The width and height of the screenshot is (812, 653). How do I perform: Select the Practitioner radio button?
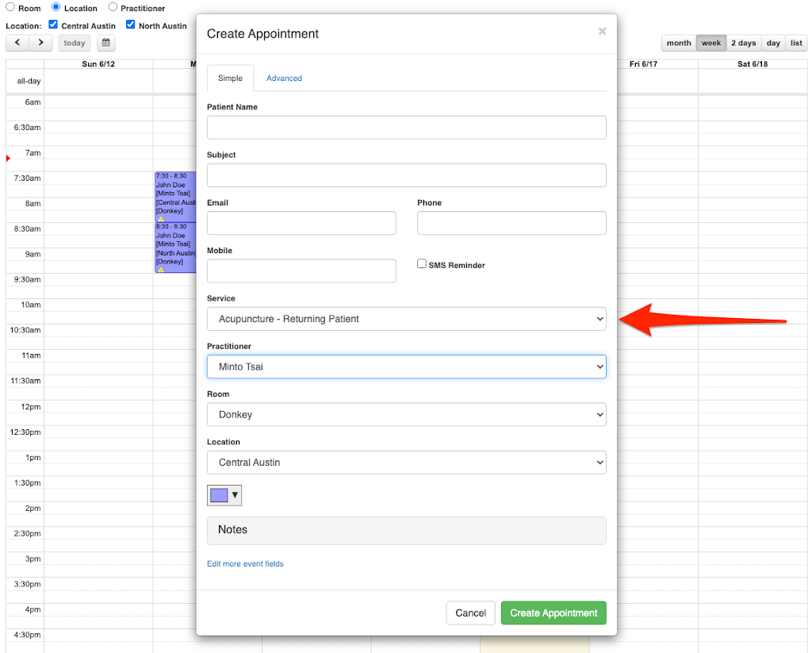113,8
